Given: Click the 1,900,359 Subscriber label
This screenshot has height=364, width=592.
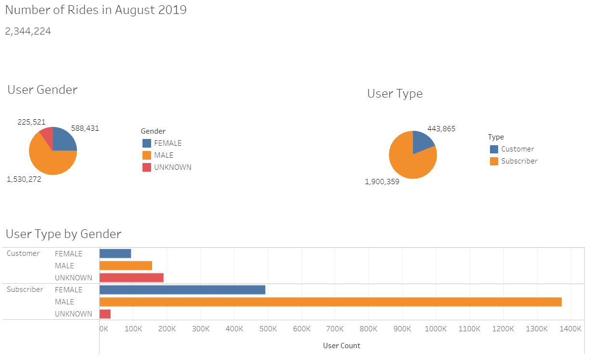Looking at the screenshot, I should [x=382, y=182].
